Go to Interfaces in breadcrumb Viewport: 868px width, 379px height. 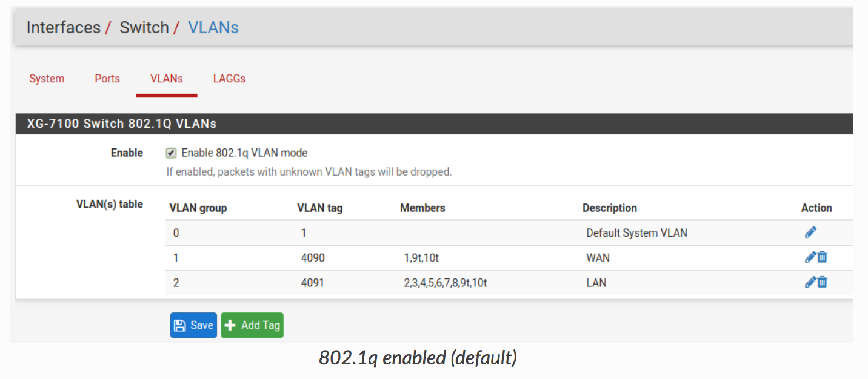(63, 28)
